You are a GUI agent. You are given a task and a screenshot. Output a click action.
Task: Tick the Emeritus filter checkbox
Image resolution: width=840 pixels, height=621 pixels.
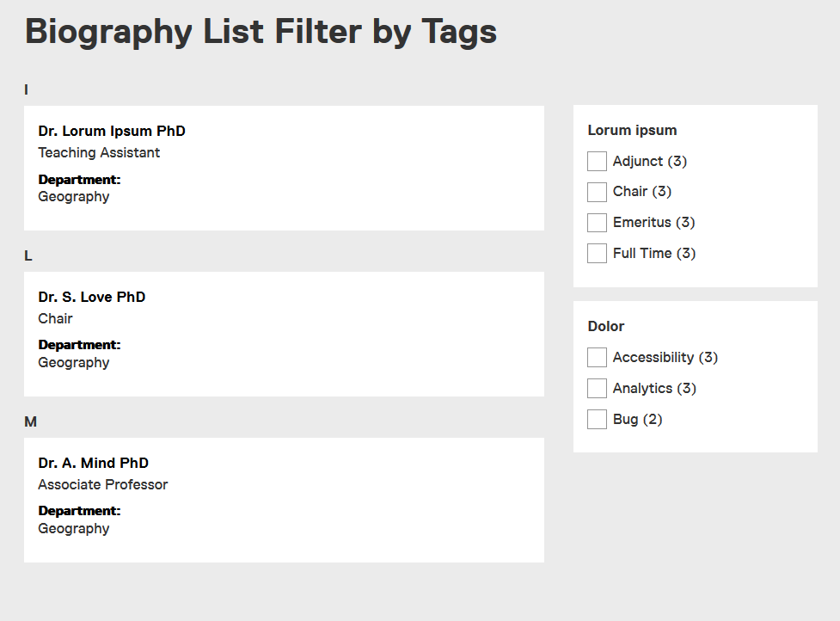click(597, 223)
